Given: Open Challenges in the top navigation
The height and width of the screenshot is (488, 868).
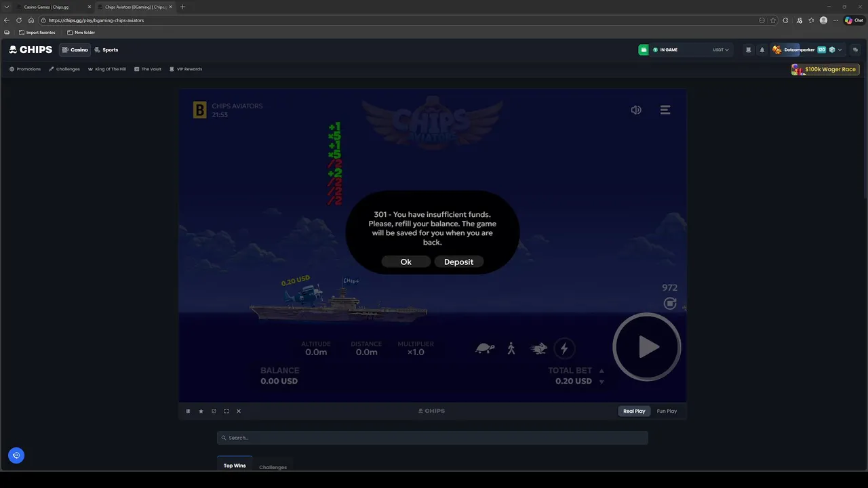Looking at the screenshot, I should (64, 69).
